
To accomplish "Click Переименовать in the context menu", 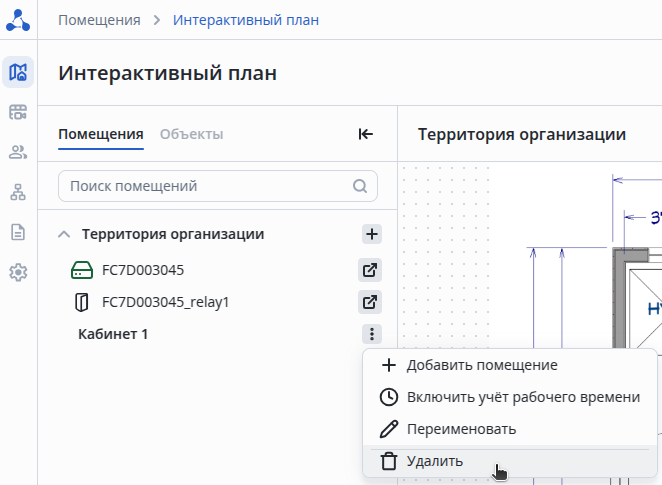I will (x=461, y=429).
